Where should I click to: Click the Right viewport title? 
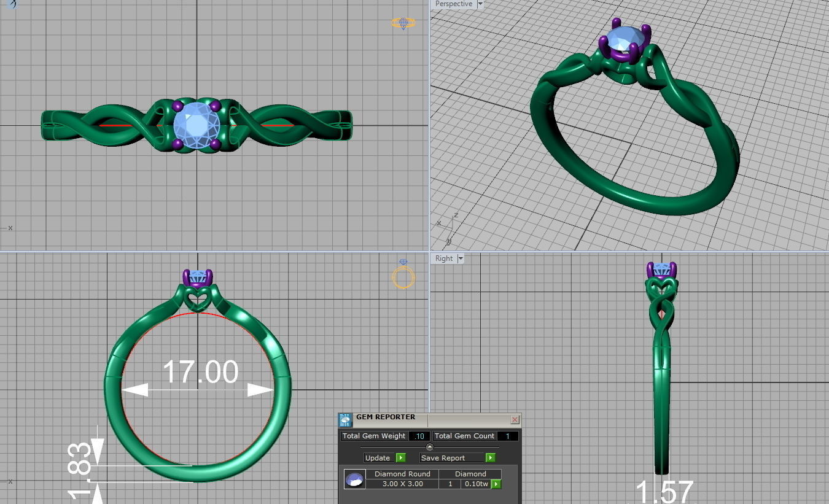[x=444, y=258]
